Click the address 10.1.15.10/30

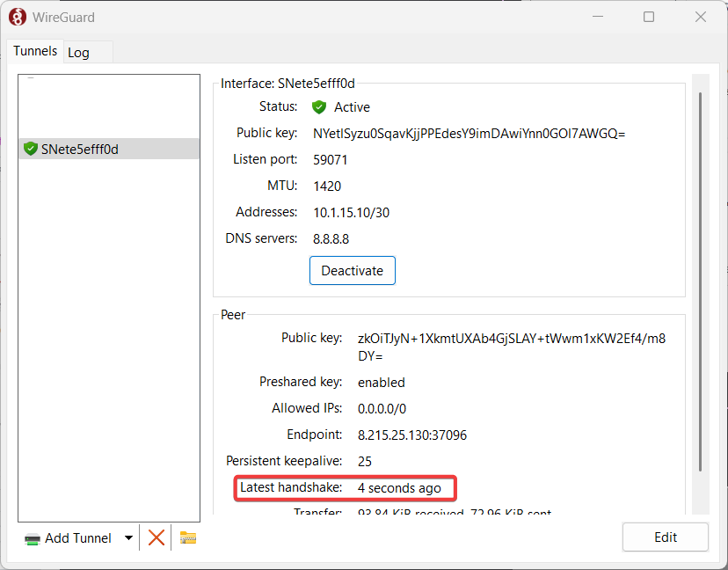pos(351,213)
